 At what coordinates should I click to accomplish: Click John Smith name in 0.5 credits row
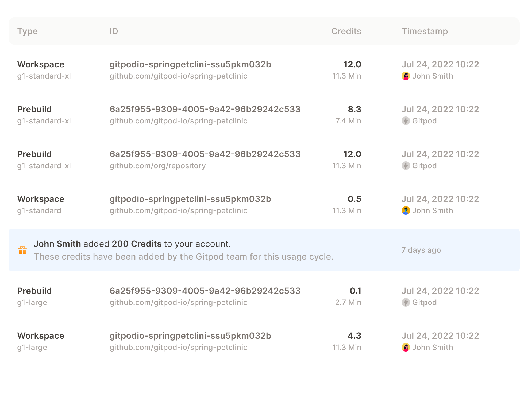pyautogui.click(x=433, y=211)
